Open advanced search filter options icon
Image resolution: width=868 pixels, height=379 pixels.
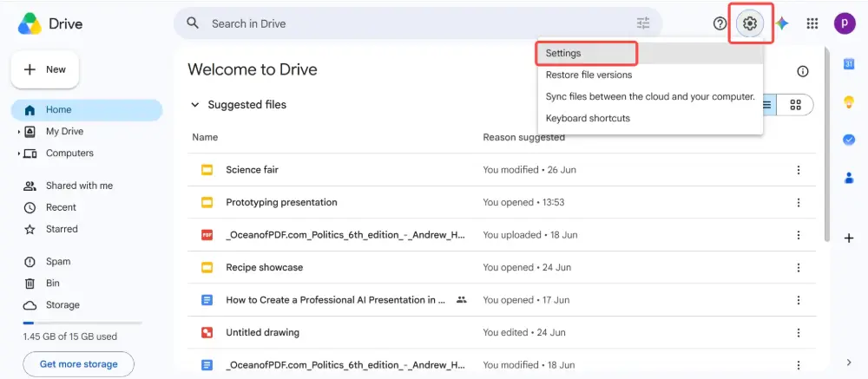tap(642, 23)
